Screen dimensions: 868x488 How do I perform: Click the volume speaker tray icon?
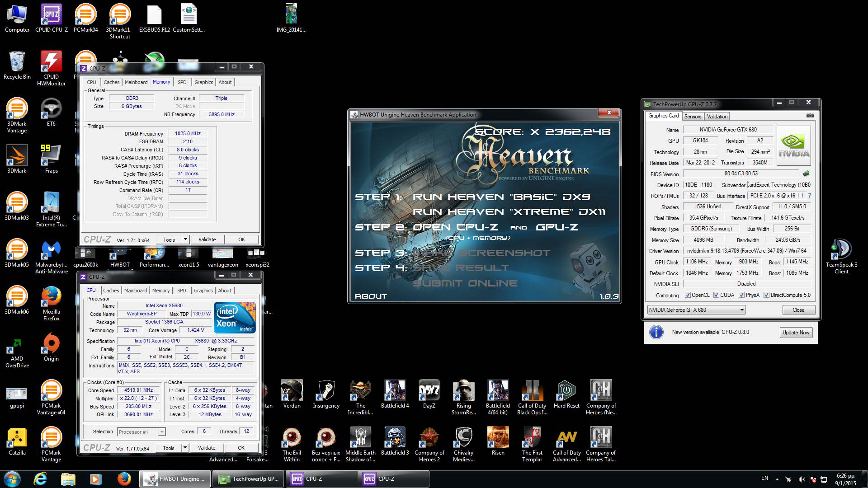(801, 479)
